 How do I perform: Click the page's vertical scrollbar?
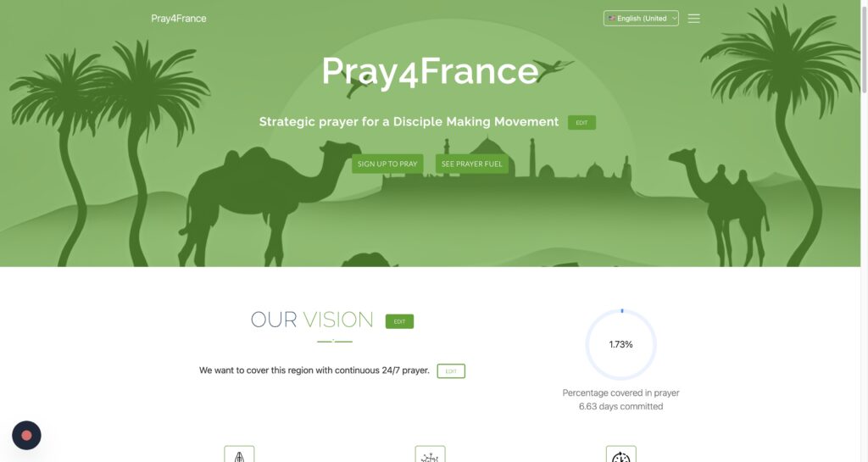coord(864,231)
